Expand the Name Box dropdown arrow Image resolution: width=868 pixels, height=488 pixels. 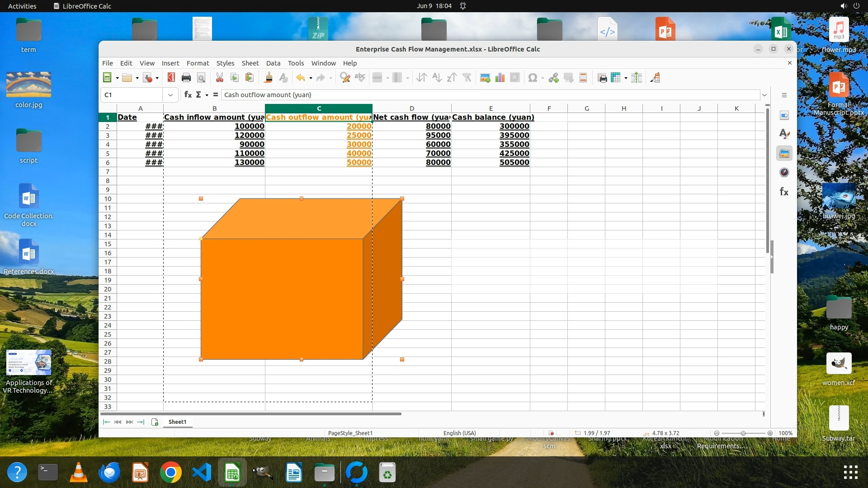coord(170,95)
